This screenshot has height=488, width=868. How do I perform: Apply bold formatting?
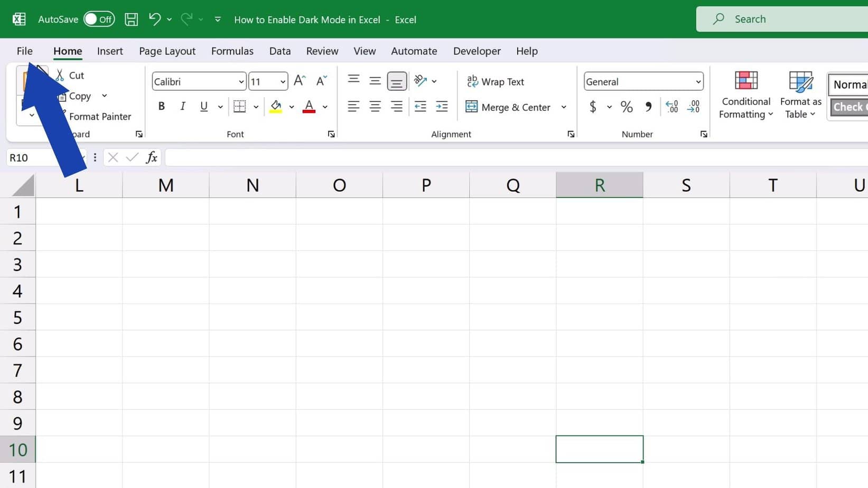tap(162, 106)
